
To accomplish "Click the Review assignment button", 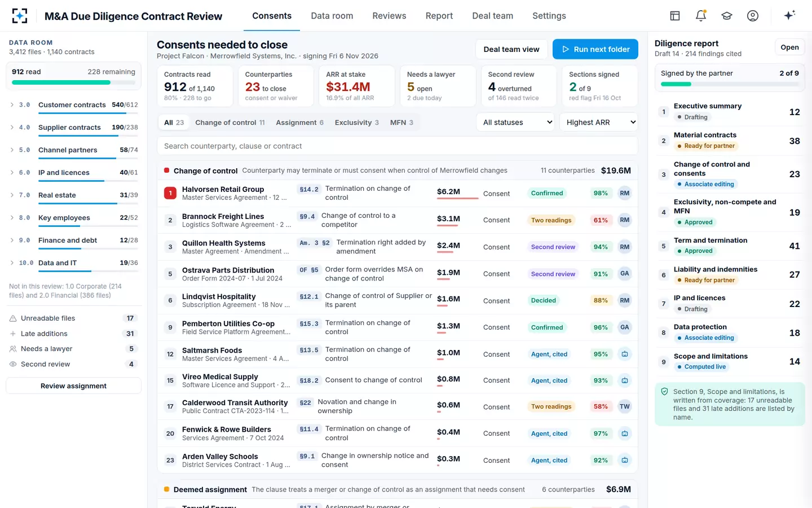I will 73,386.
